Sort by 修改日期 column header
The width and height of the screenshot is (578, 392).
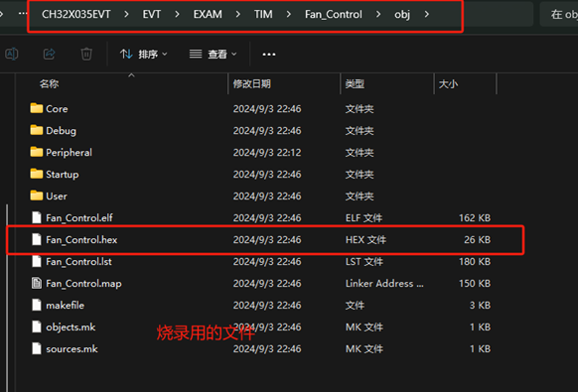click(252, 84)
